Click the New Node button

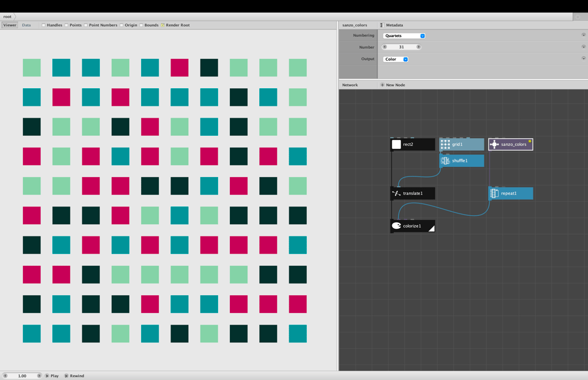393,85
